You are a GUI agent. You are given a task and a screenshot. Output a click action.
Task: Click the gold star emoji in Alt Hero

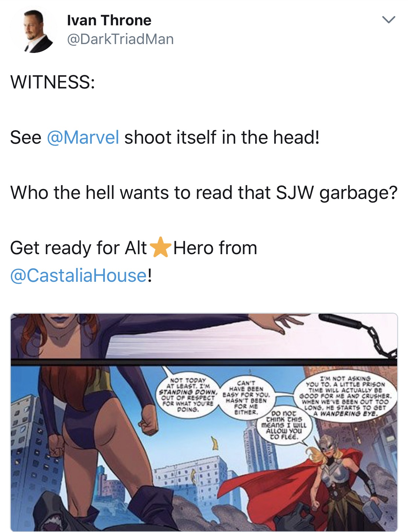click(x=160, y=247)
